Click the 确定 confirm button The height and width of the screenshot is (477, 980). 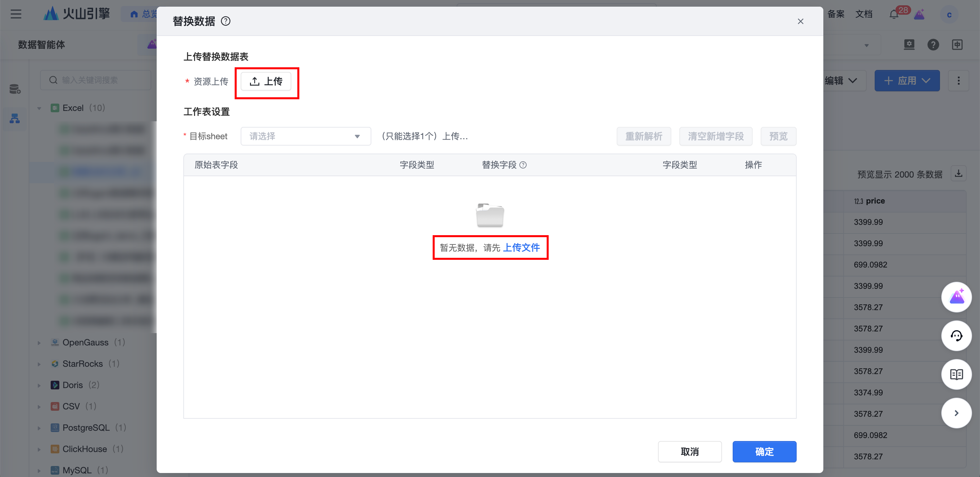764,452
